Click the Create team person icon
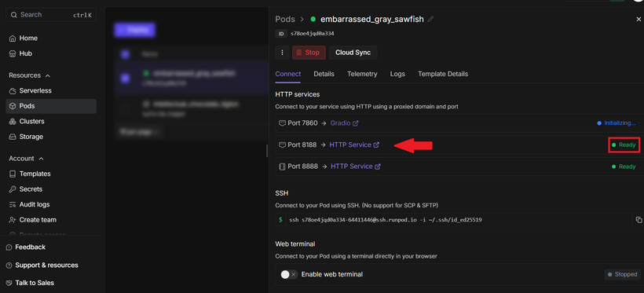This screenshot has height=293, width=644. pyautogui.click(x=13, y=220)
